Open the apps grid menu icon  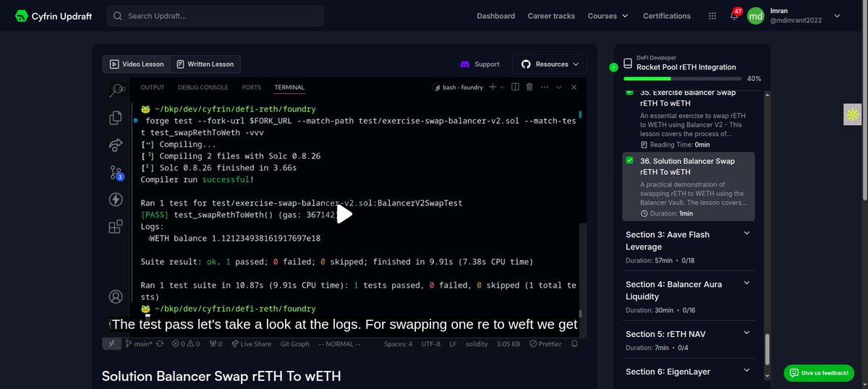[713, 16]
